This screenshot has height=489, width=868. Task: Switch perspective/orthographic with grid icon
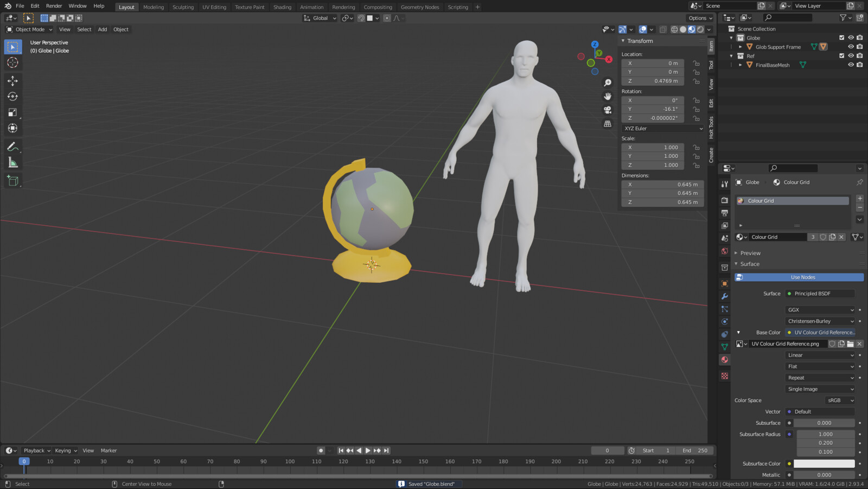coord(608,124)
